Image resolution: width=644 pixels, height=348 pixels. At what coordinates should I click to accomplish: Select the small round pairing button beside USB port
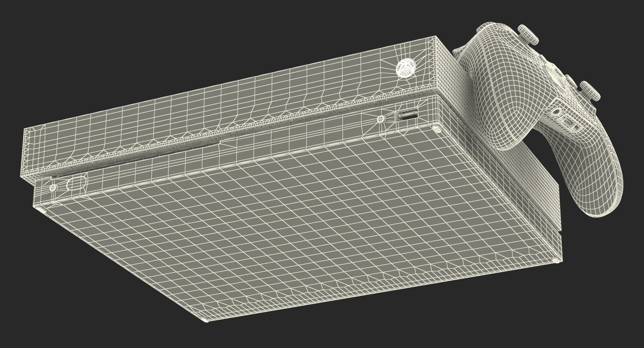point(380,119)
